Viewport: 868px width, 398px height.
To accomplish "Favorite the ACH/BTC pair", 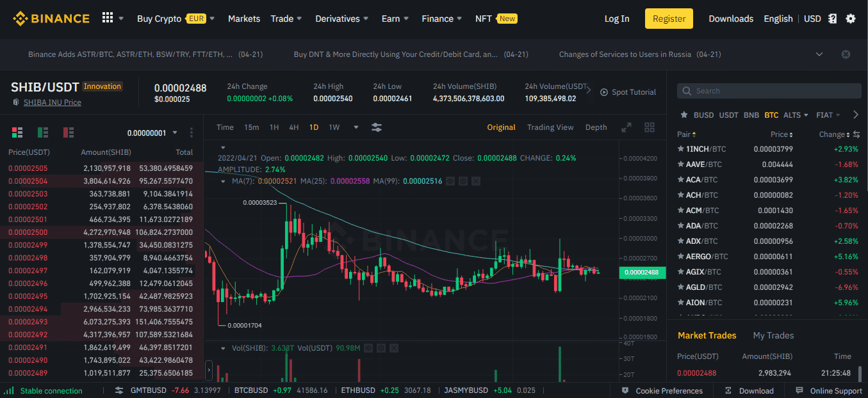I will [681, 195].
